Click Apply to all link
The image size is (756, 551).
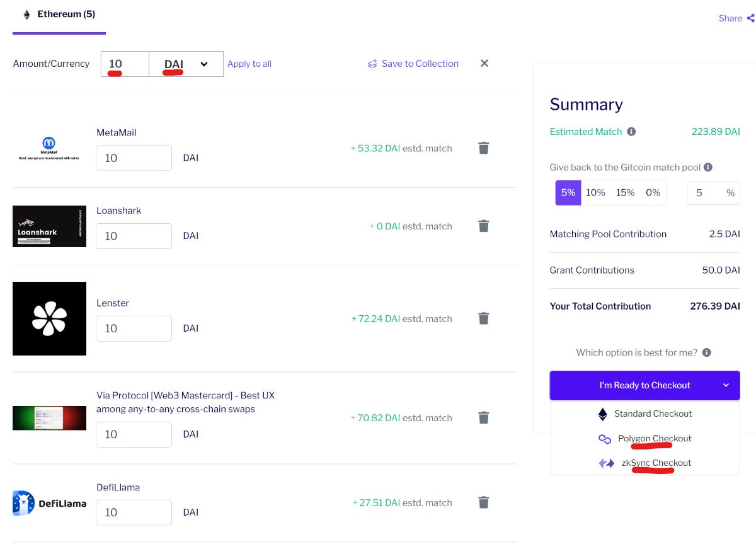click(x=249, y=64)
